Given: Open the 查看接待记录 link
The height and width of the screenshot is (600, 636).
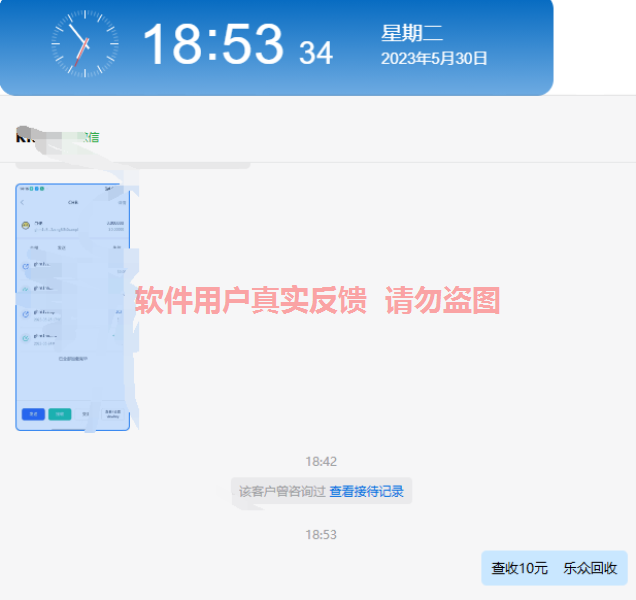Looking at the screenshot, I should [x=366, y=491].
